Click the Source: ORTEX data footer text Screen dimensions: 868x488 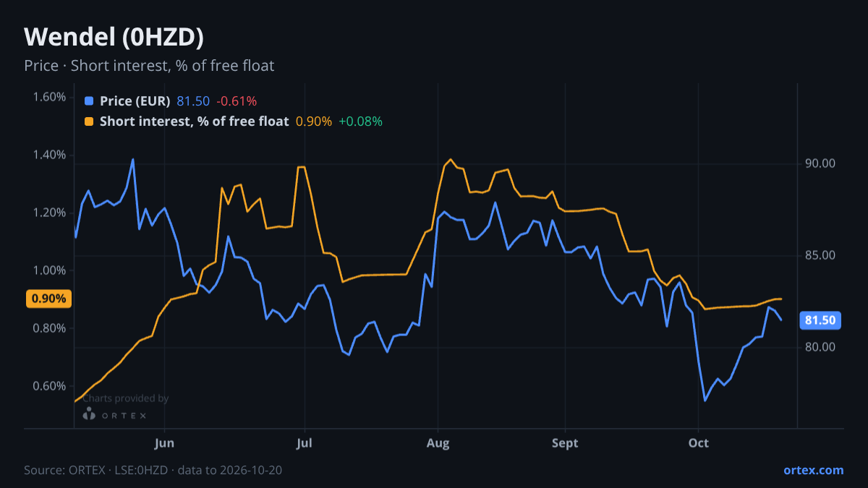153,470
